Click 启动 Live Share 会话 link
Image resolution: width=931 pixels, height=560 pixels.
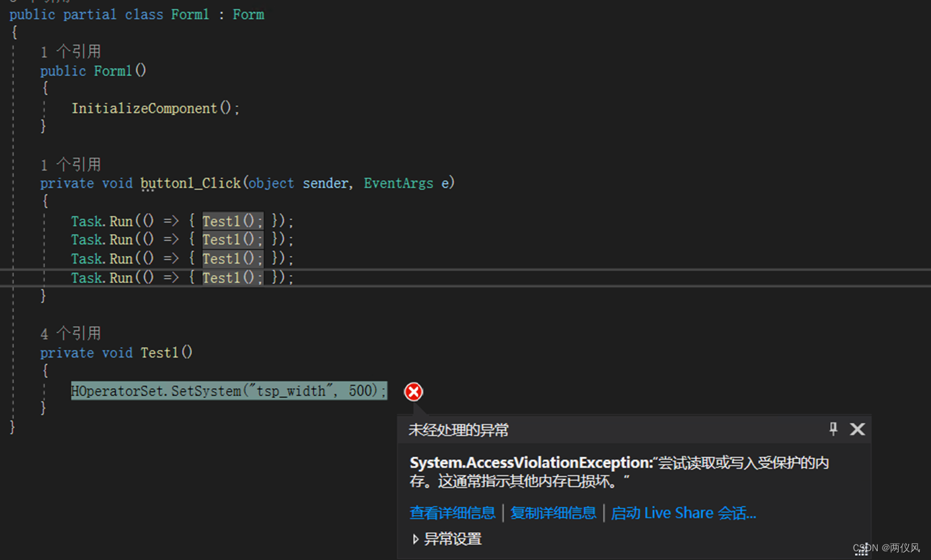683,513
